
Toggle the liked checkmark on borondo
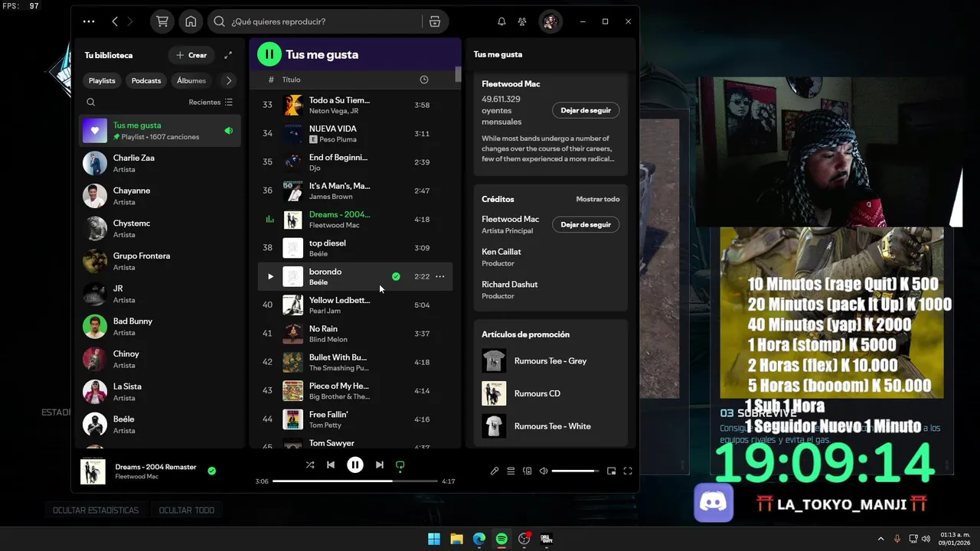[396, 276]
